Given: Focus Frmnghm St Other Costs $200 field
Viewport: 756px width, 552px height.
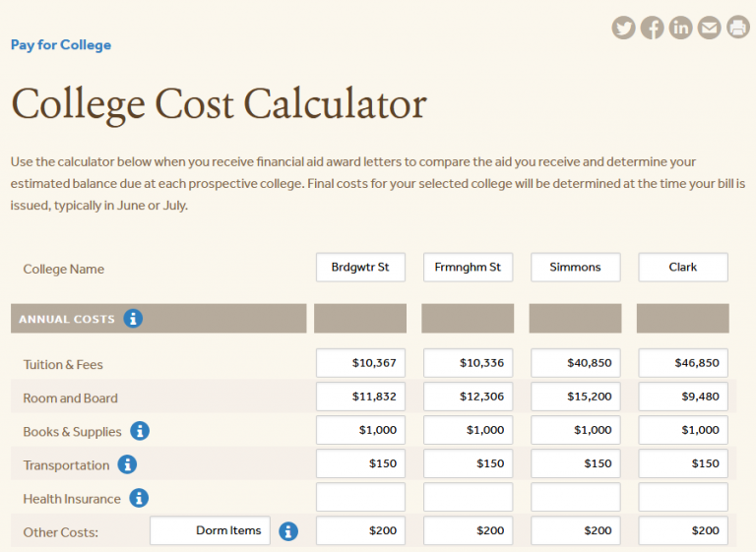Looking at the screenshot, I should [468, 531].
